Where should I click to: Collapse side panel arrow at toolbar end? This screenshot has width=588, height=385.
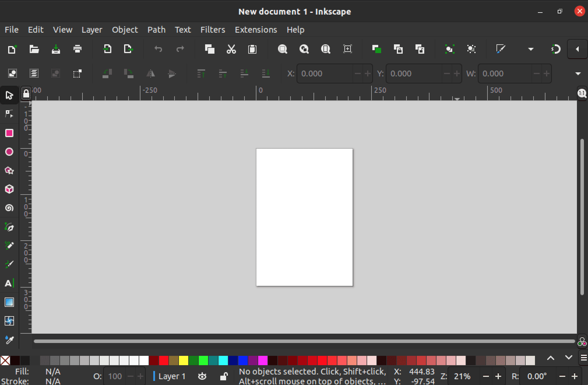coord(577,49)
